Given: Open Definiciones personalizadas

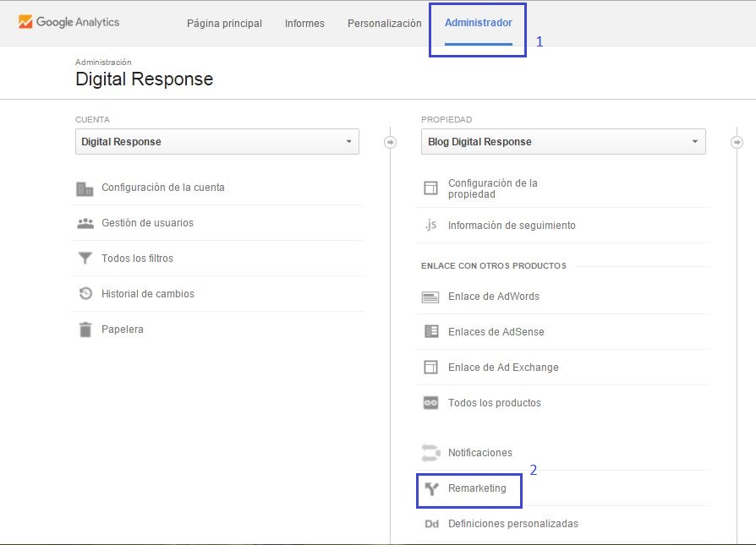Looking at the screenshot, I should pyautogui.click(x=513, y=524).
